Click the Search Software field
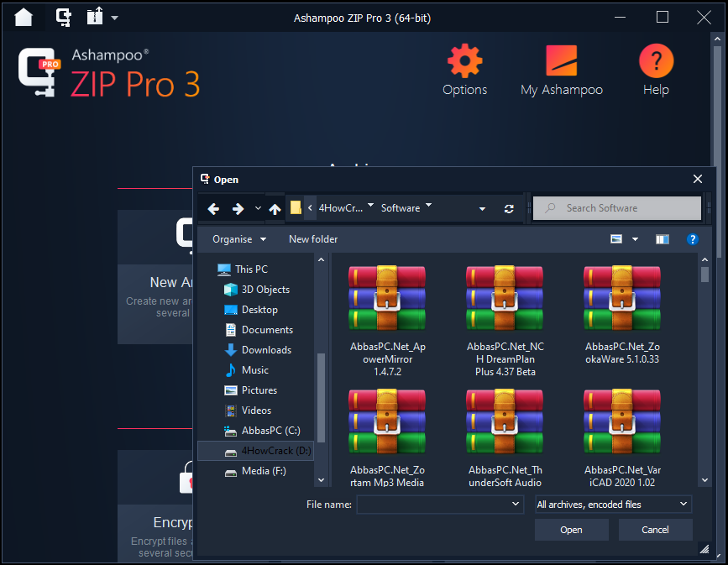Screen dimensions: 728x565 pos(617,208)
